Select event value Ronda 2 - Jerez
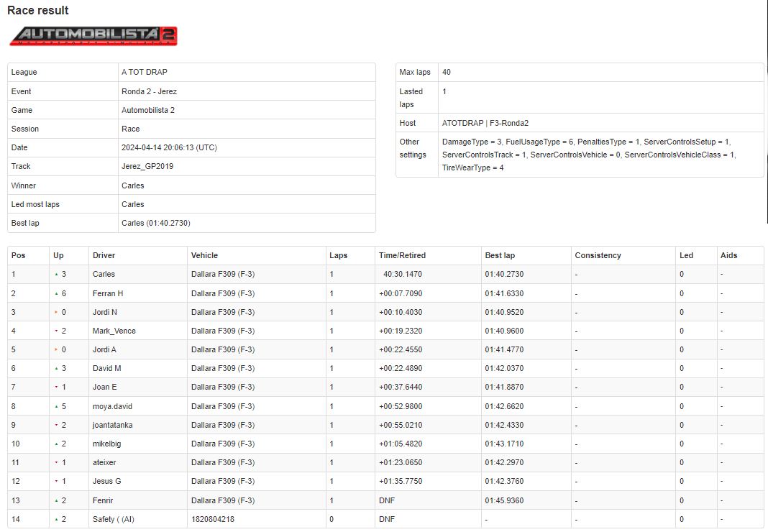This screenshot has width=768, height=532. tap(149, 91)
